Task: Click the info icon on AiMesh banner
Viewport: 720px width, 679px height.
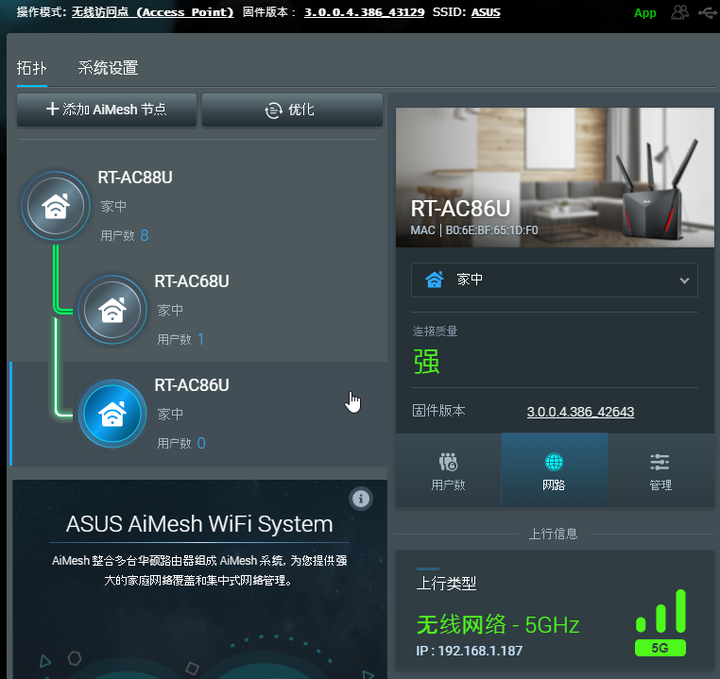Action: point(360,499)
